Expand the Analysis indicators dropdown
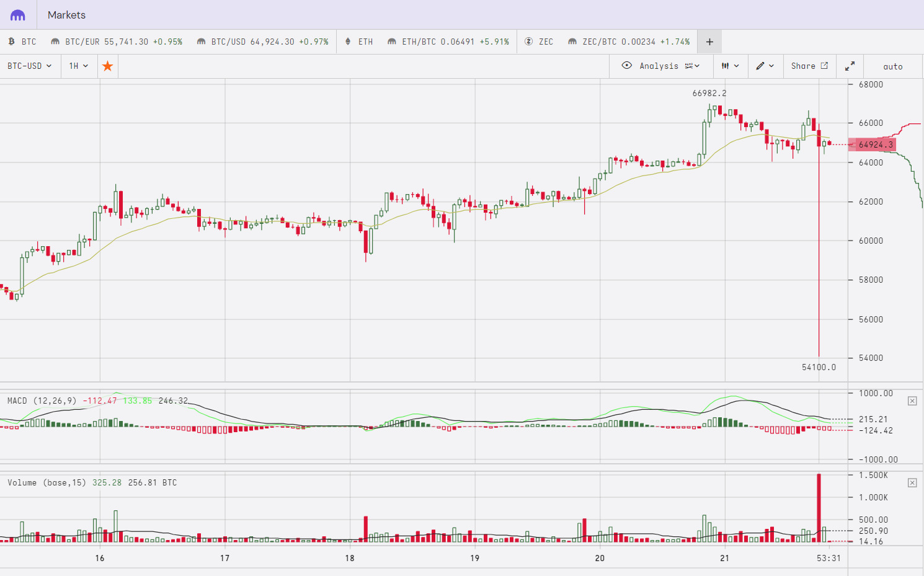Image resolution: width=924 pixels, height=576 pixels. [x=693, y=66]
